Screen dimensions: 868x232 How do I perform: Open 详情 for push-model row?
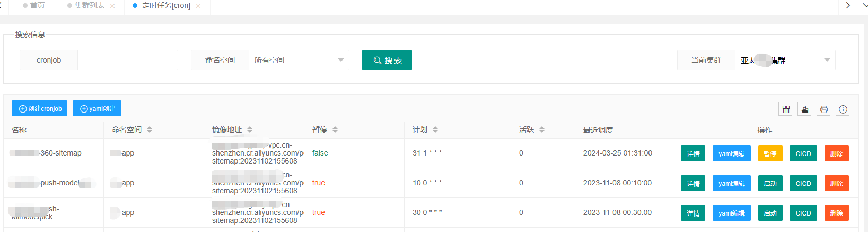tap(693, 183)
